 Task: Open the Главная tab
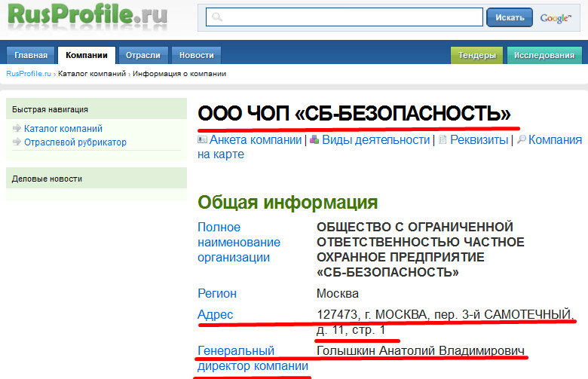point(31,55)
